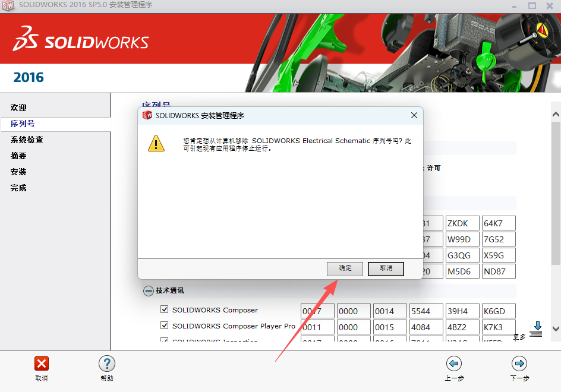Click the serial field containing 0017

317,310
